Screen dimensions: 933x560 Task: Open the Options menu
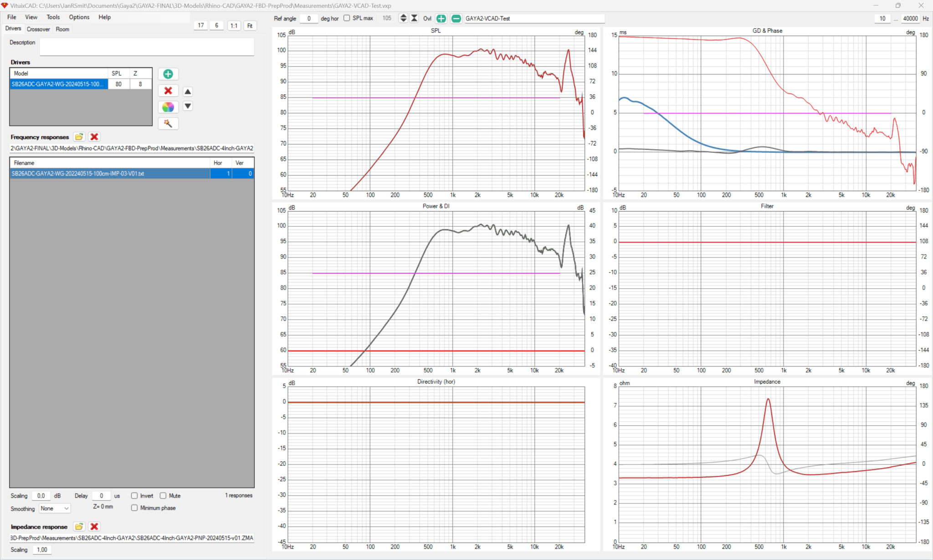click(79, 17)
